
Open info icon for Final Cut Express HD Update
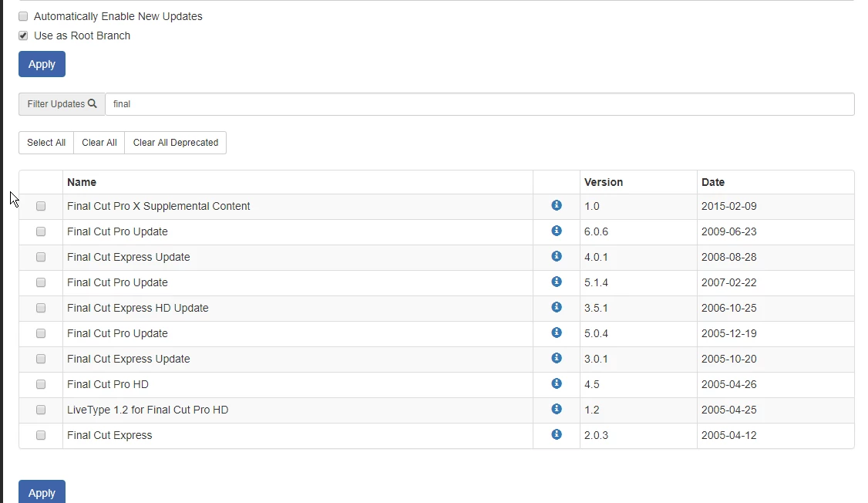(x=557, y=307)
